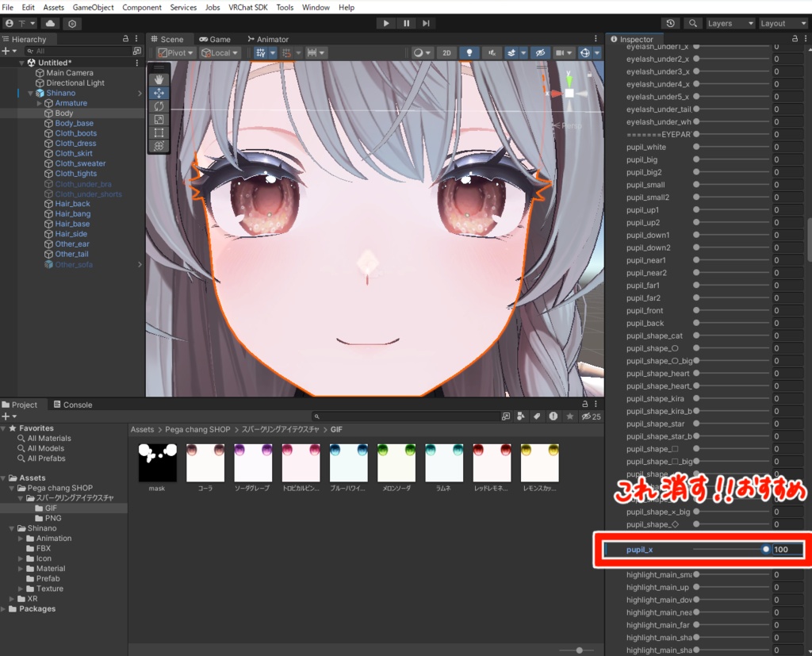Screen dimensions: 812x656
Task: Open the search icon in top toolbar
Action: (x=693, y=23)
